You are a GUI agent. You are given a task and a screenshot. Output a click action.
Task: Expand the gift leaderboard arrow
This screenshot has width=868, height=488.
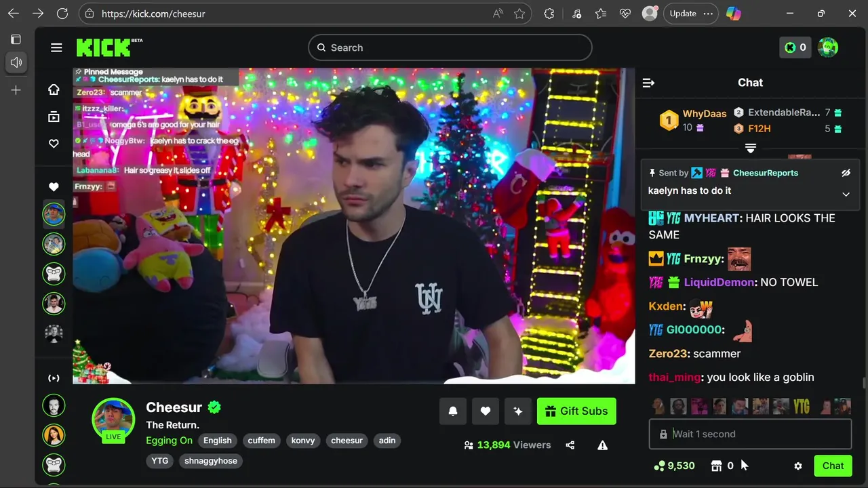click(x=750, y=148)
